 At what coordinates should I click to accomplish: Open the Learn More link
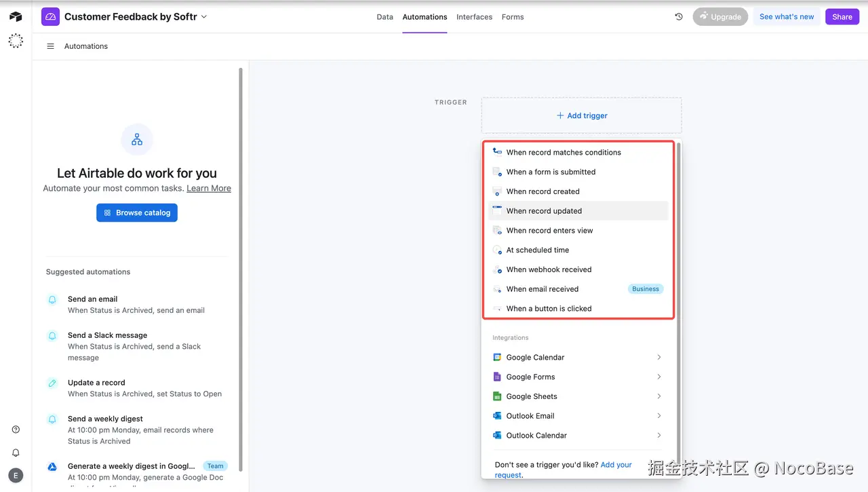pyautogui.click(x=209, y=189)
